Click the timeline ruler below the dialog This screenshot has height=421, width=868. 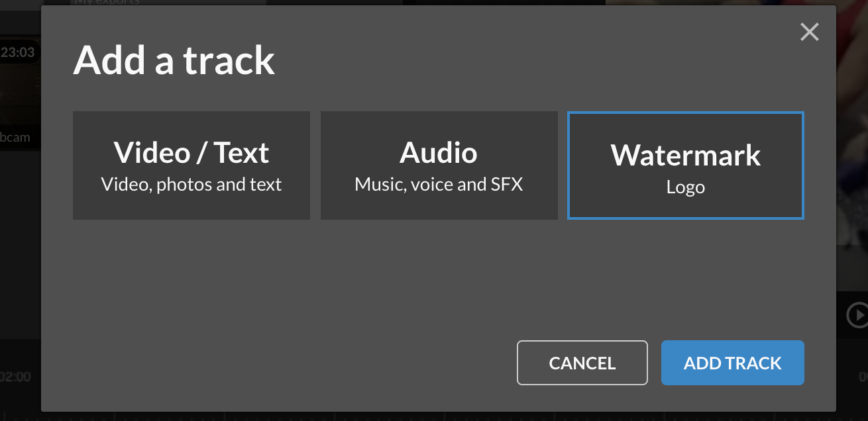tap(398, 416)
